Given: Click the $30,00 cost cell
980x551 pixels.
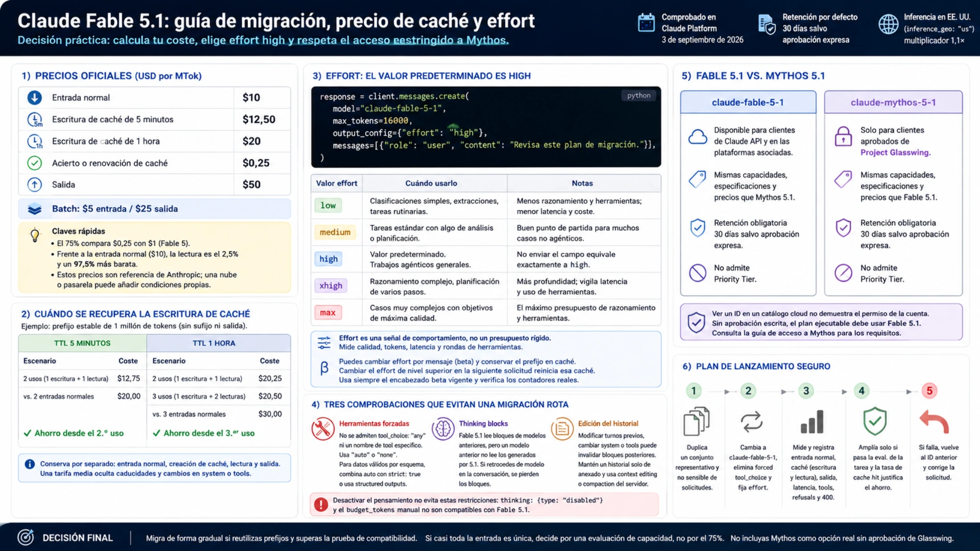Looking at the screenshot, I should pyautogui.click(x=270, y=414).
